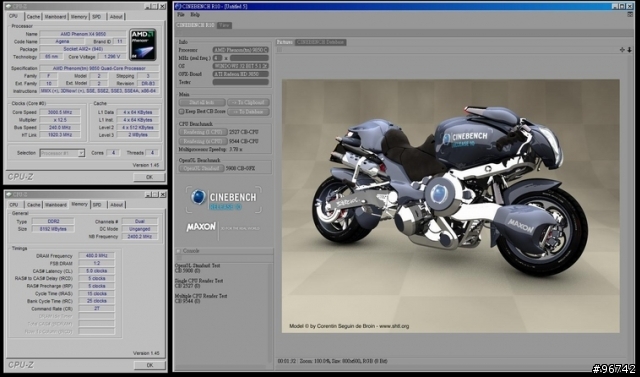640x377 pixels.
Task: Click the To Clipboard button
Action: pyautogui.click(x=249, y=102)
